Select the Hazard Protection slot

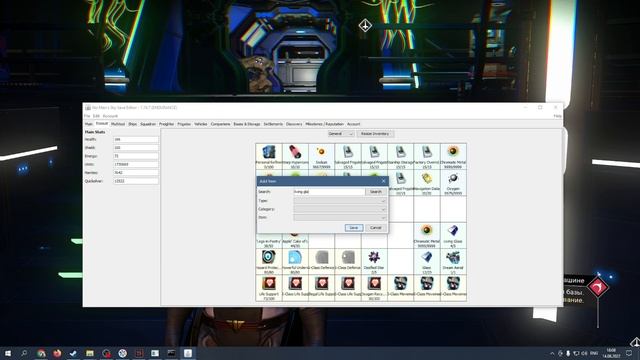tap(269, 262)
